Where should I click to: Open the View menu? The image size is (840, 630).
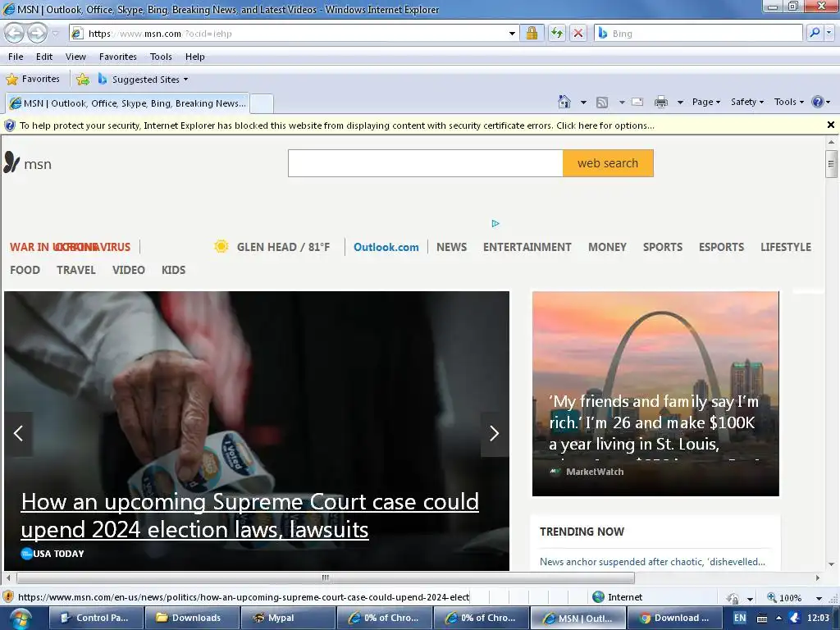point(75,57)
